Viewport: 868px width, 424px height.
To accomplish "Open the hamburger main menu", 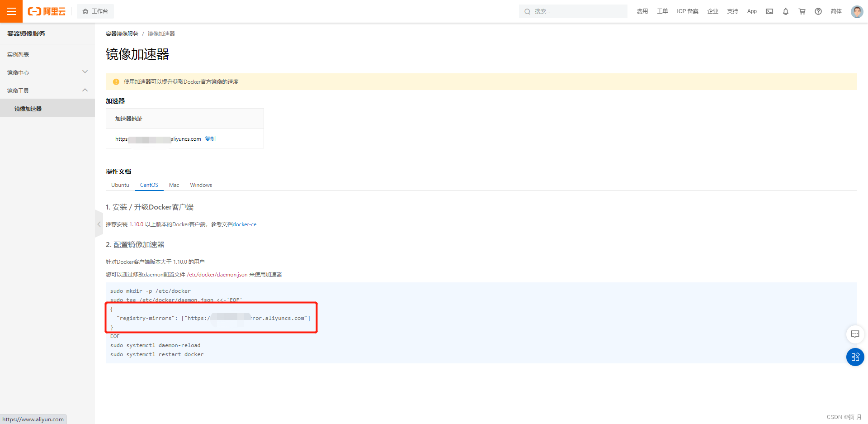I will [11, 11].
